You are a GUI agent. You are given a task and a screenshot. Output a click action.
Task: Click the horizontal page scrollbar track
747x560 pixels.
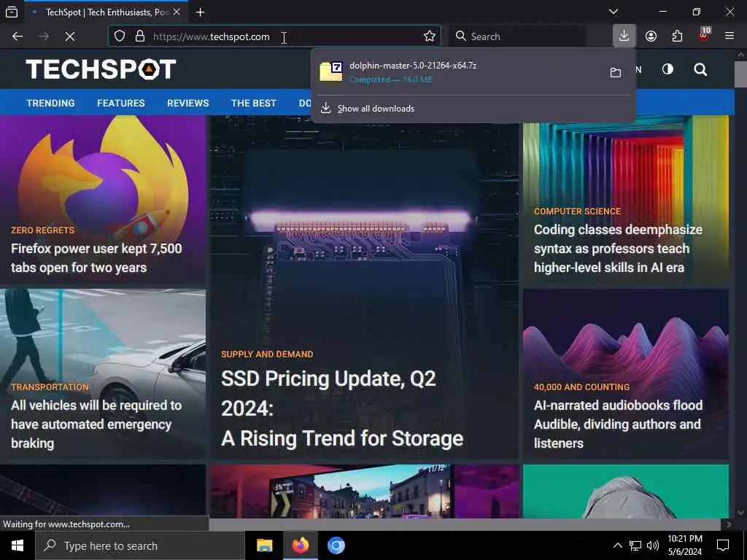[x=465, y=524]
